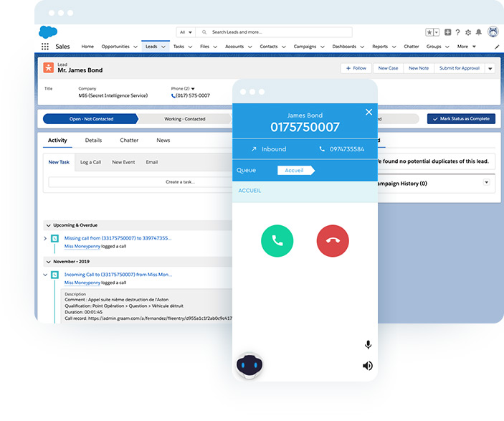Collapse the Incoming Call activity entry
Screen dimensions: 504x421
[x=45, y=275]
